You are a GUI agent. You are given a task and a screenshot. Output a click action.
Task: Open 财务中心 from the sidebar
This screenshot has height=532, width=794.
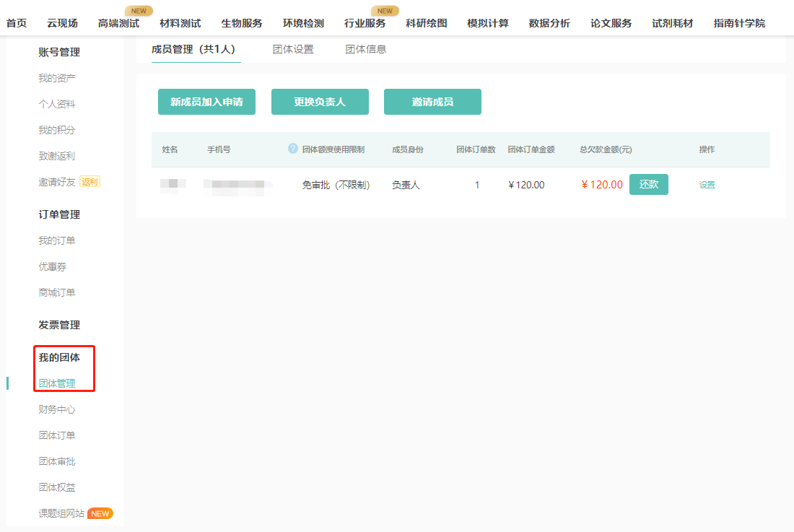[56, 409]
